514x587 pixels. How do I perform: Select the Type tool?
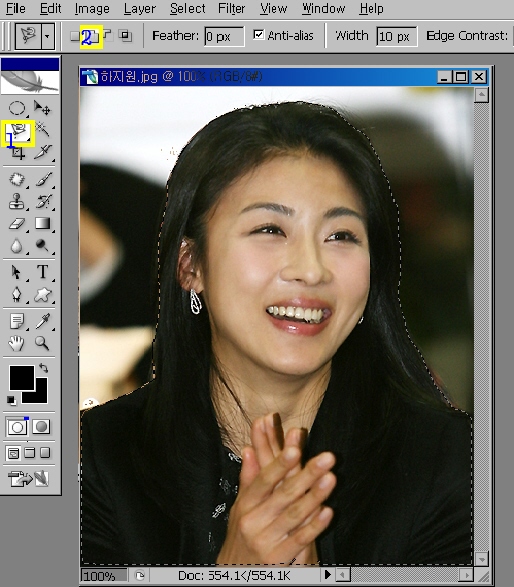click(42, 271)
